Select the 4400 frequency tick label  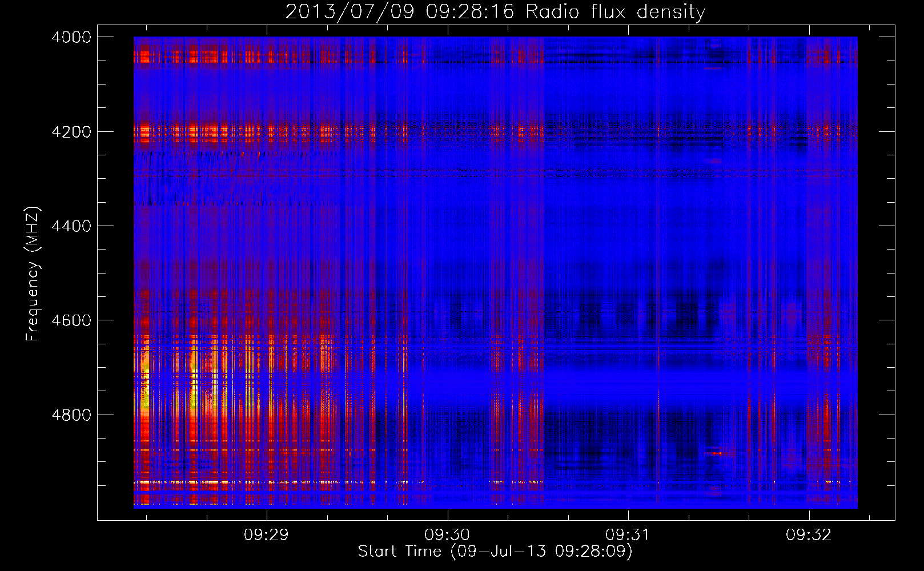tap(71, 226)
